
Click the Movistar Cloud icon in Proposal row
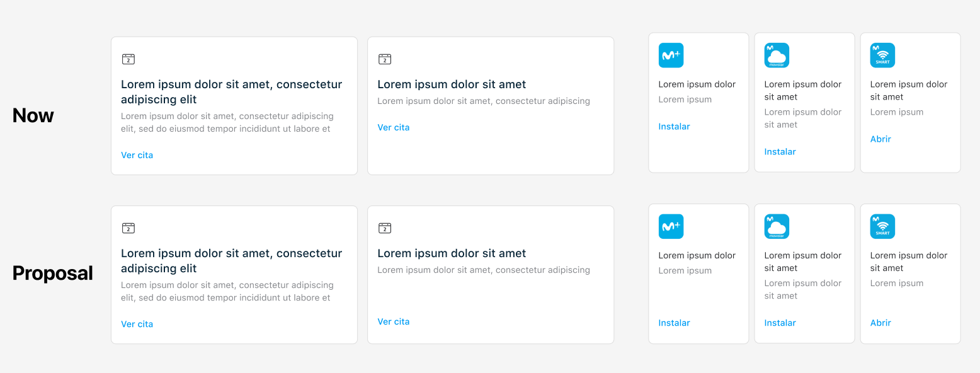[x=777, y=226]
